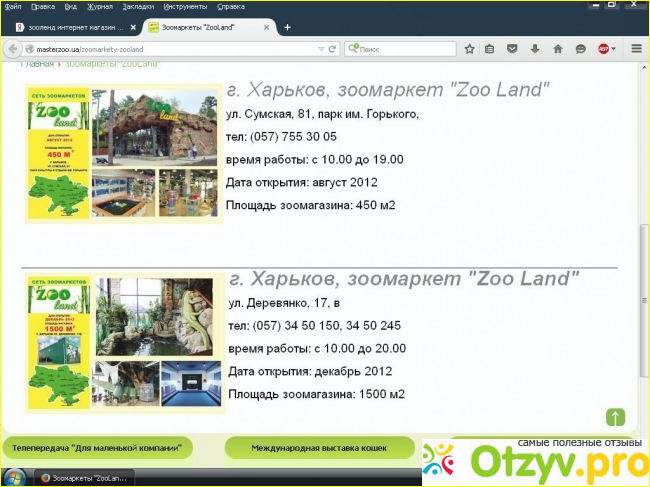Open the downloads arrow icon

pos(535,49)
